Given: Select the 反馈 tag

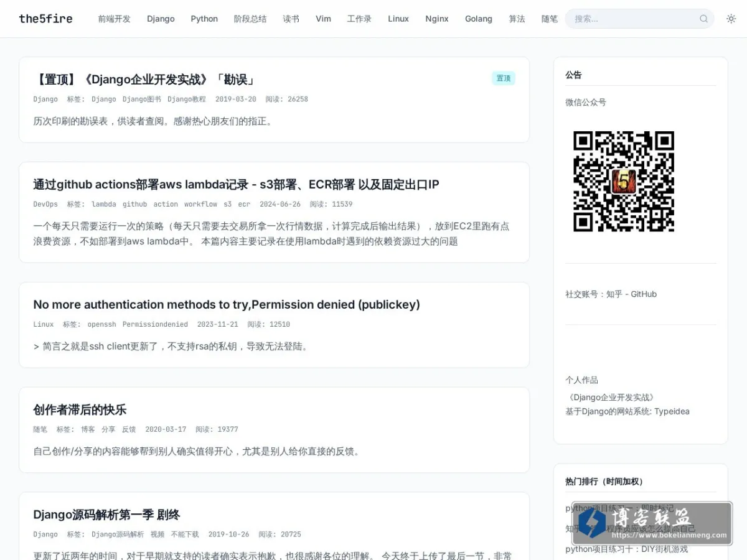Looking at the screenshot, I should click(x=129, y=429).
